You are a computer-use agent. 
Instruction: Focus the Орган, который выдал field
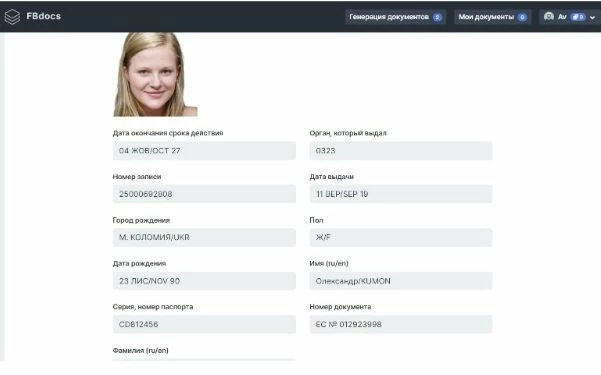[401, 151]
